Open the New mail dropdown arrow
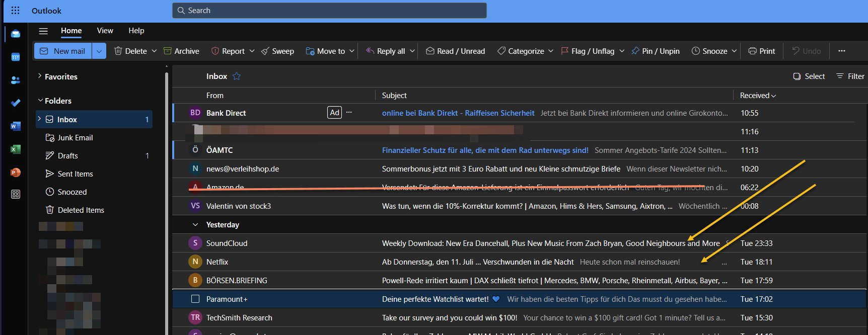Viewport: 868px width, 335px height. click(99, 51)
